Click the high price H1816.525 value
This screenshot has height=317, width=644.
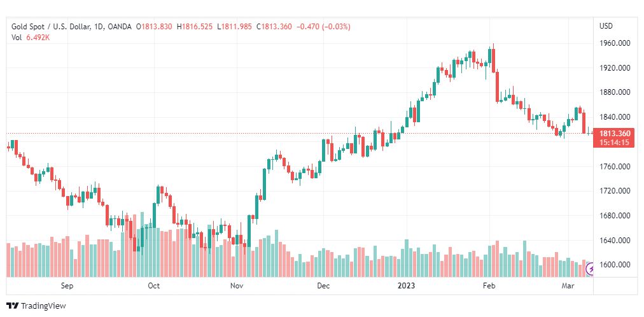coord(195,27)
